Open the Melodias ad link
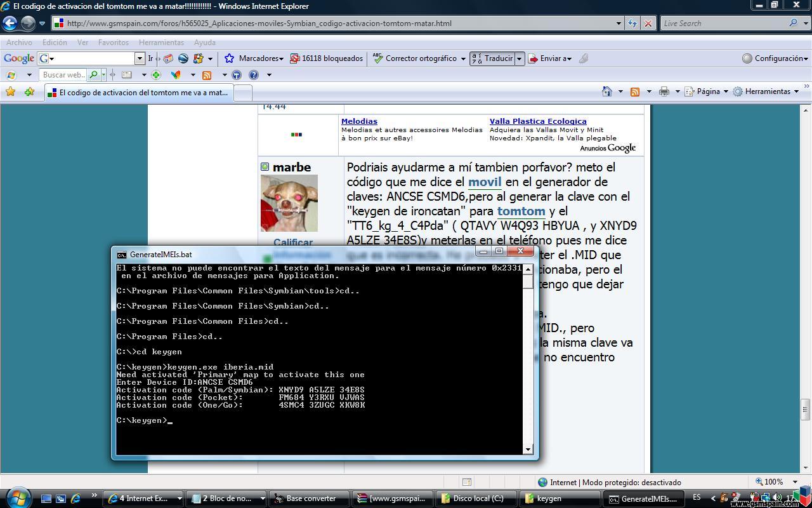 pyautogui.click(x=359, y=121)
